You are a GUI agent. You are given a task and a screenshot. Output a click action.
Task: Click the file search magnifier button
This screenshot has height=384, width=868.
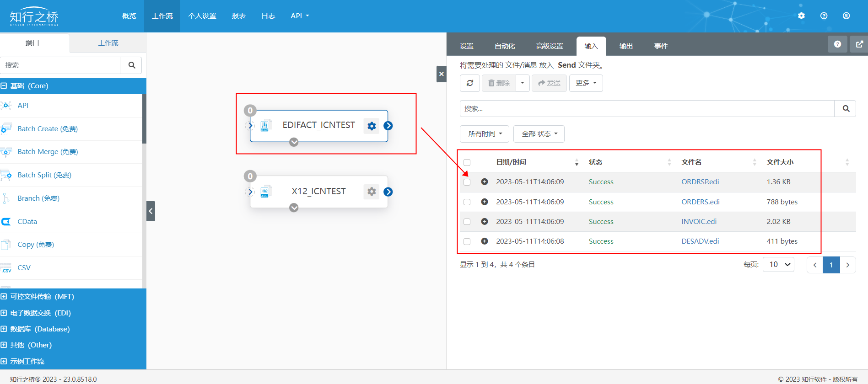(x=846, y=108)
